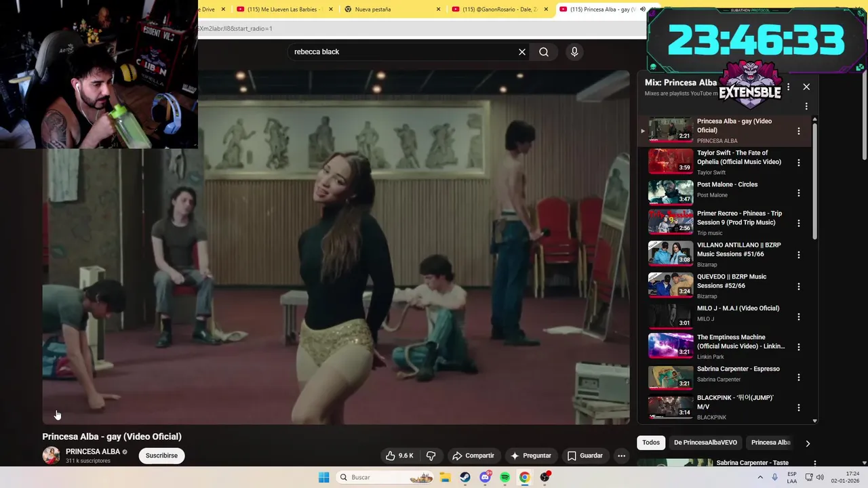Open Google Chrome from the taskbar
868x488 pixels.
(x=525, y=477)
